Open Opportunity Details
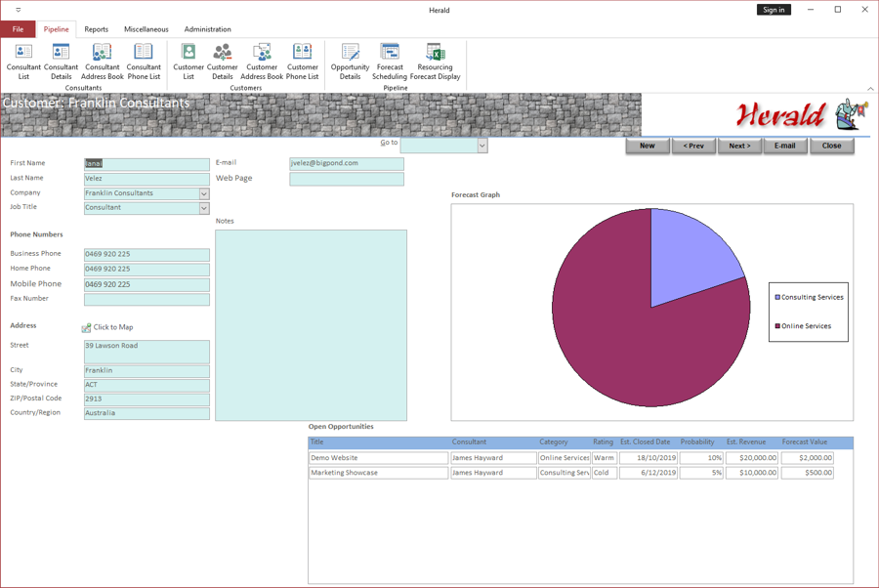The image size is (879, 588). tap(350, 62)
